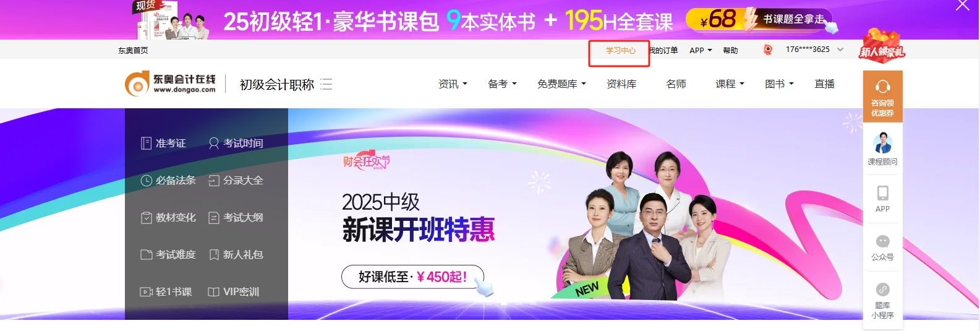Image resolution: width=980 pixels, height=331 pixels.
Task: Click the 好课低至 ¥450起 button
Action: (412, 277)
